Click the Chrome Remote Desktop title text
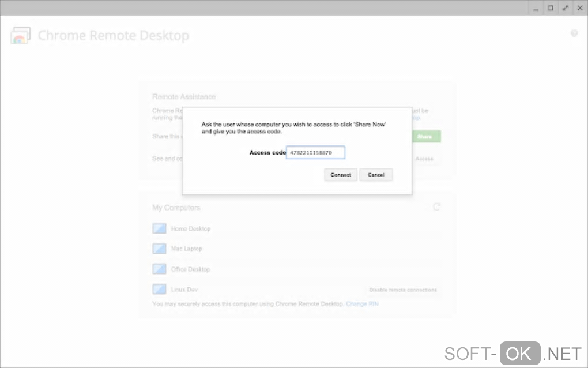 tap(113, 35)
